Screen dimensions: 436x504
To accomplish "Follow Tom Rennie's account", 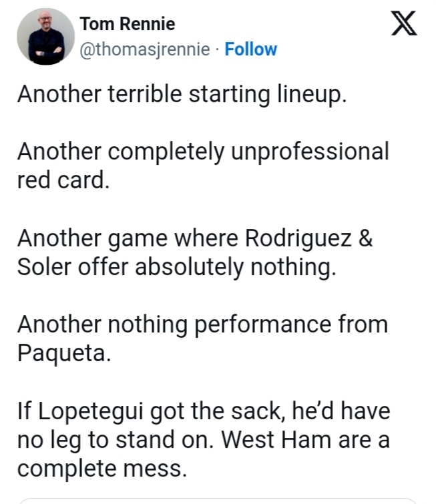I will [250, 49].
